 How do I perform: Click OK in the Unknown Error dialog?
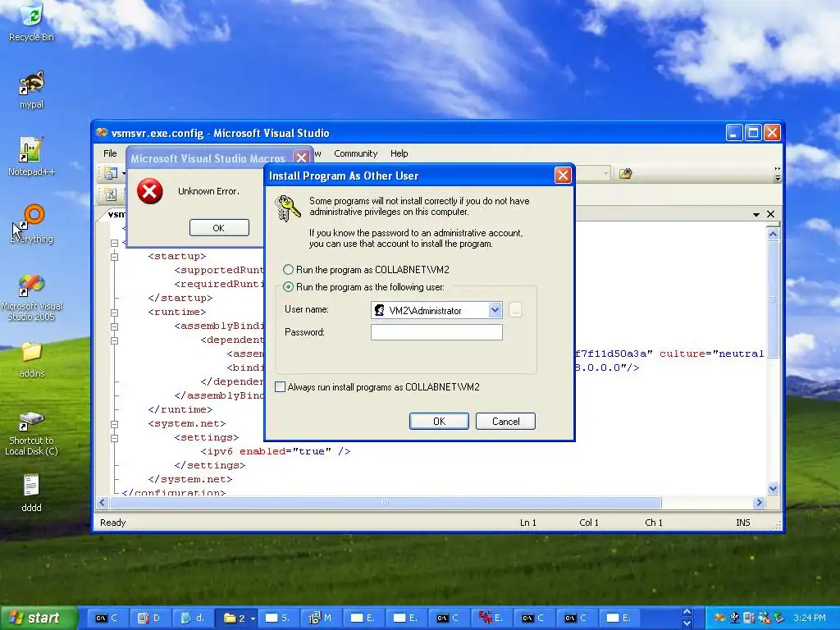tap(219, 228)
